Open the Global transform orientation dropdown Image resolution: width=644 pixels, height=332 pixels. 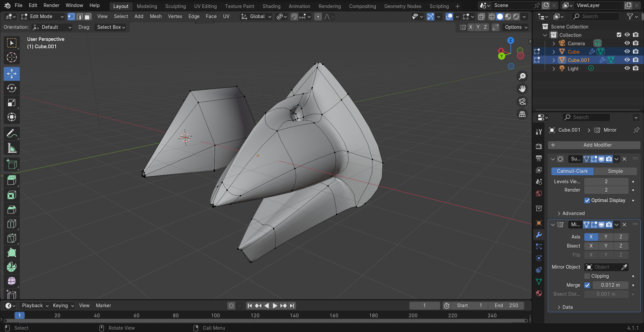(x=256, y=16)
